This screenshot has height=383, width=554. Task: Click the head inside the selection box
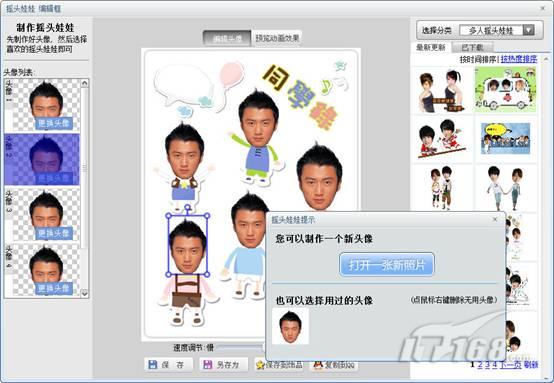[x=188, y=246]
